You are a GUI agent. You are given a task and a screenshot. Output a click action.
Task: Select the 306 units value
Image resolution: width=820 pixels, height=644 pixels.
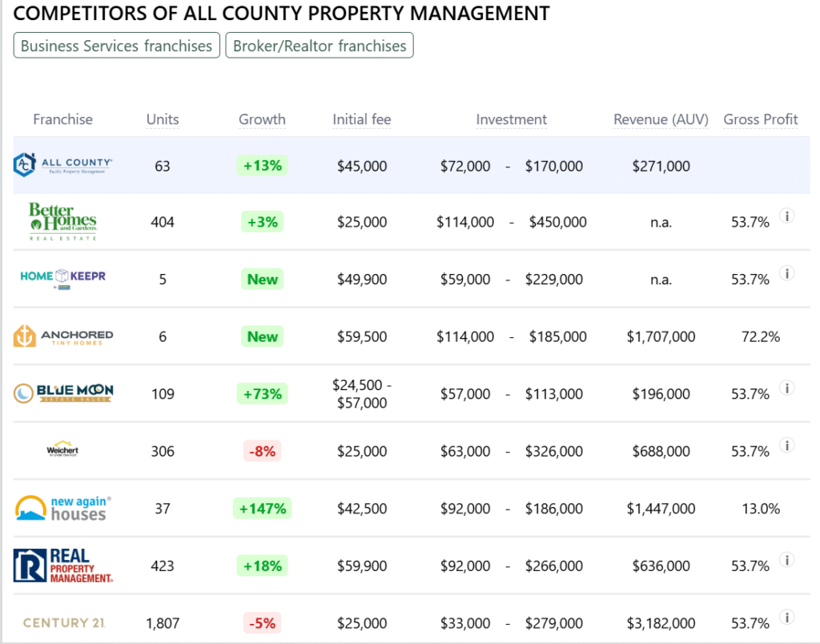[x=163, y=451]
